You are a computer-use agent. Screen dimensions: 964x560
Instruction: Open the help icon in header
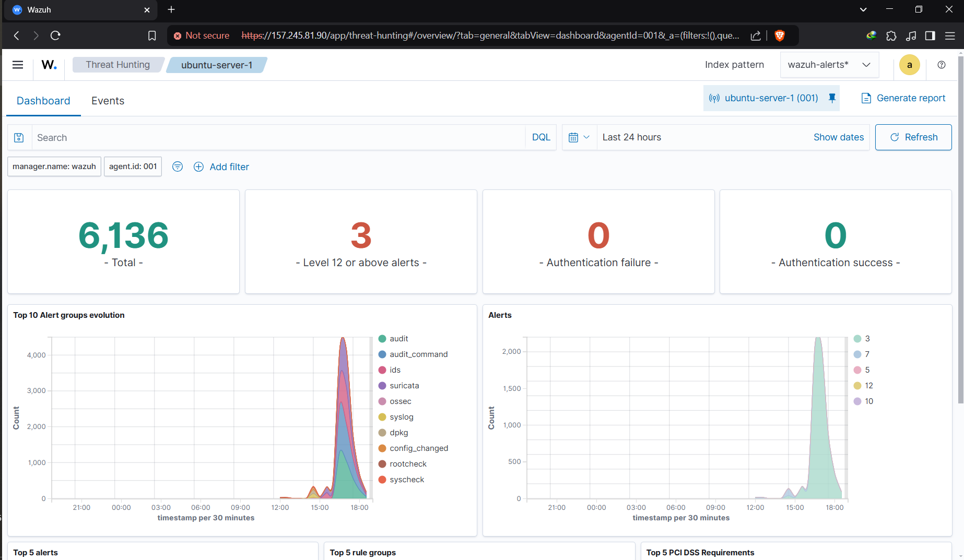coord(942,65)
